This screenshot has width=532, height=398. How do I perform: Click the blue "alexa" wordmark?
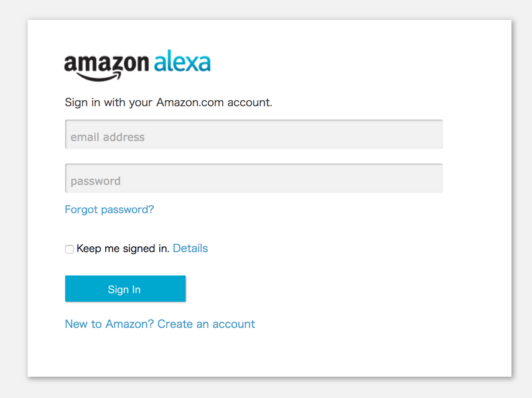pyautogui.click(x=182, y=63)
